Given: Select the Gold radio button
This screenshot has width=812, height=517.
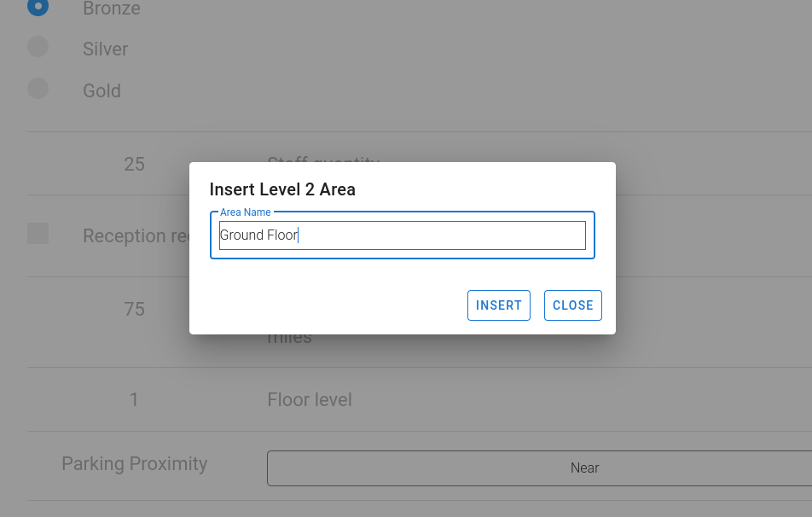Looking at the screenshot, I should point(38,88).
